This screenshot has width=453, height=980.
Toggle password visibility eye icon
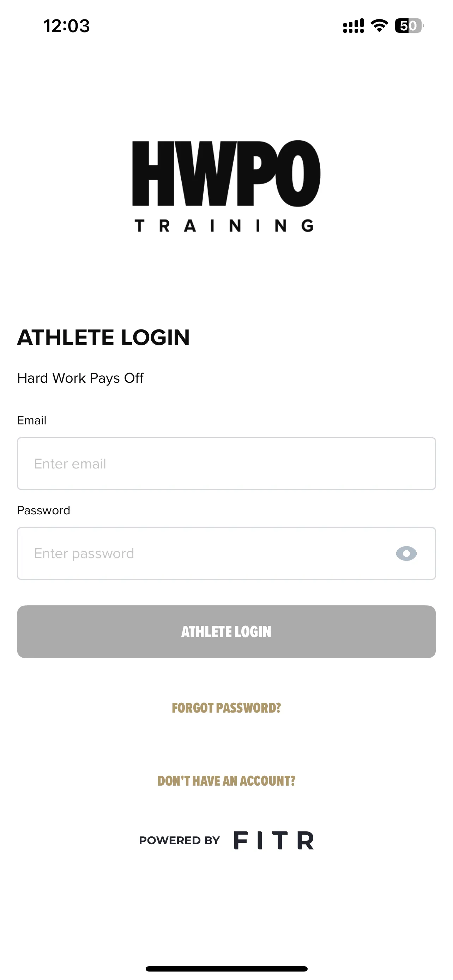[406, 553]
